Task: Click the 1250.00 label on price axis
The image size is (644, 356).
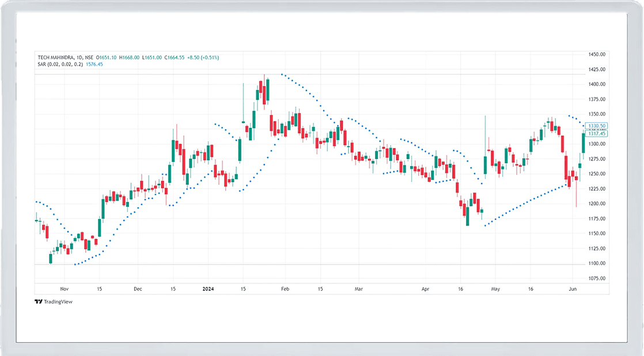Action: [596, 174]
